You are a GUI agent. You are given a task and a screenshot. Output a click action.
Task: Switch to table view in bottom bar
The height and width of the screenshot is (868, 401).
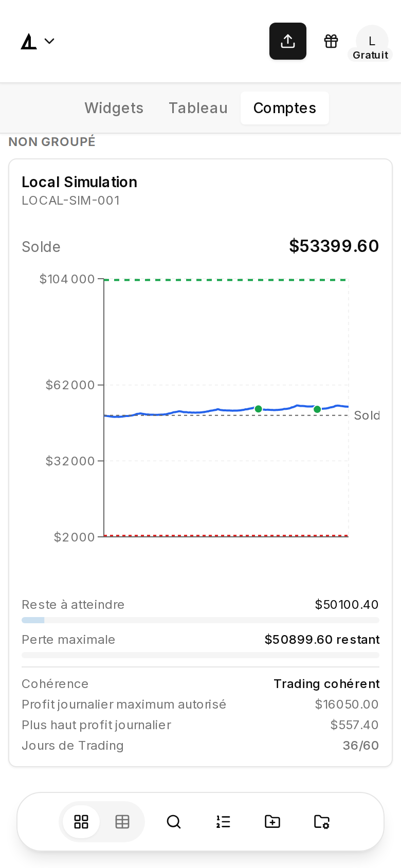click(122, 822)
